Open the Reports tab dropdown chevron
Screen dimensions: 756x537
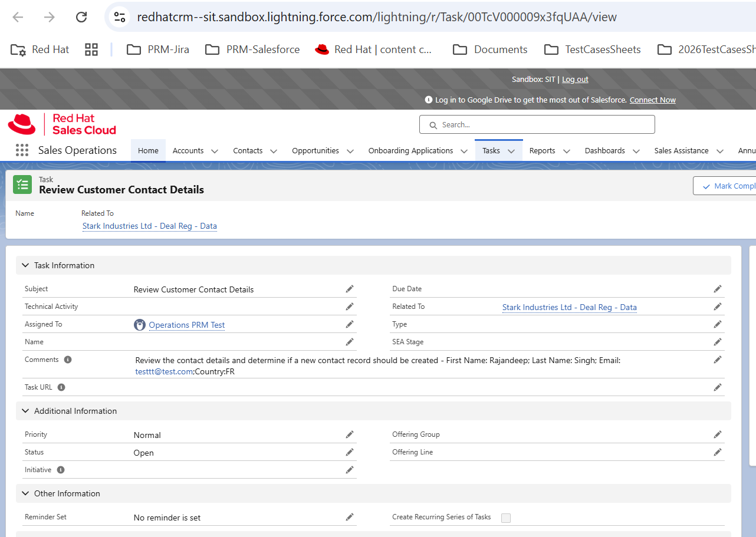[x=567, y=151]
